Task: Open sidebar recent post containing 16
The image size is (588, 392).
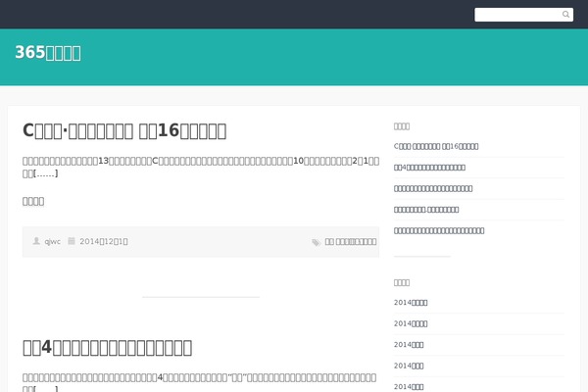Action: pos(436,146)
